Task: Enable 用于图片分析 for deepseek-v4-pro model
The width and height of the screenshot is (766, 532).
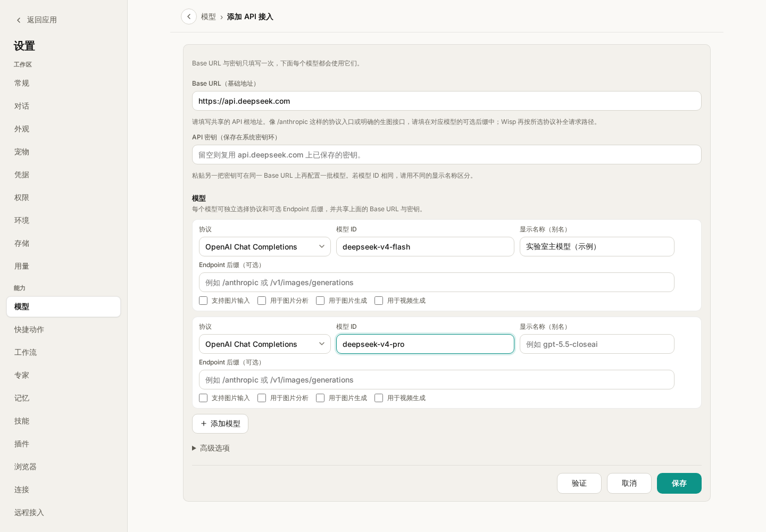Action: click(262, 398)
